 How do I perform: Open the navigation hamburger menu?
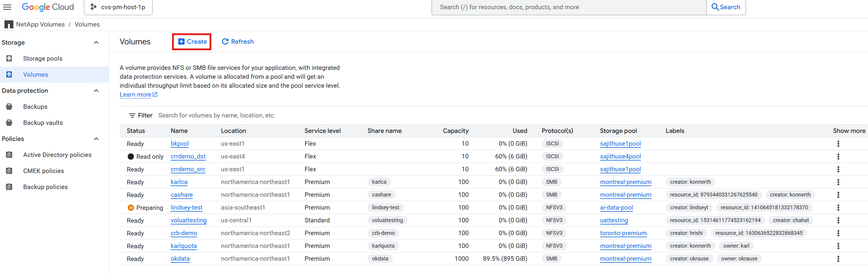click(x=7, y=7)
